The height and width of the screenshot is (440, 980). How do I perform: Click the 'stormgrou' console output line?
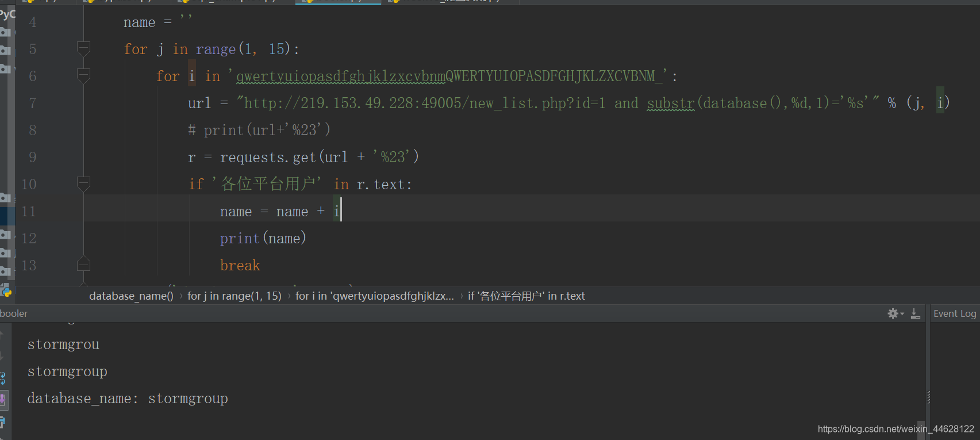[63, 345]
